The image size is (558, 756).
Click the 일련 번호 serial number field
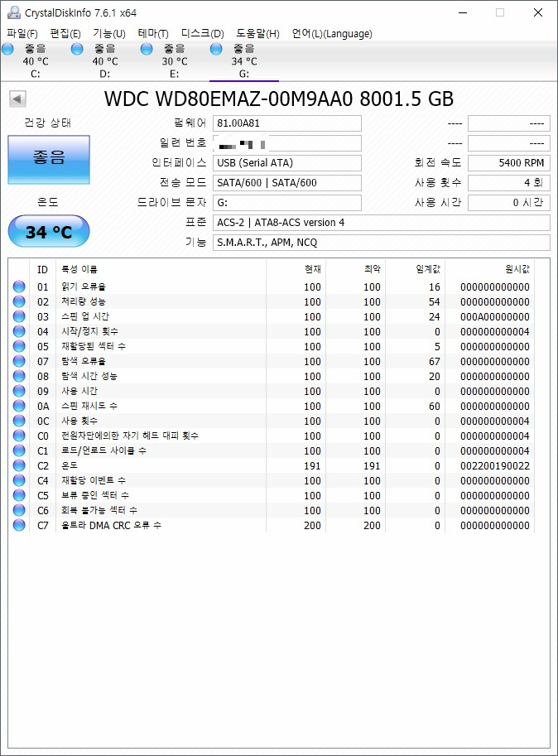(x=287, y=143)
